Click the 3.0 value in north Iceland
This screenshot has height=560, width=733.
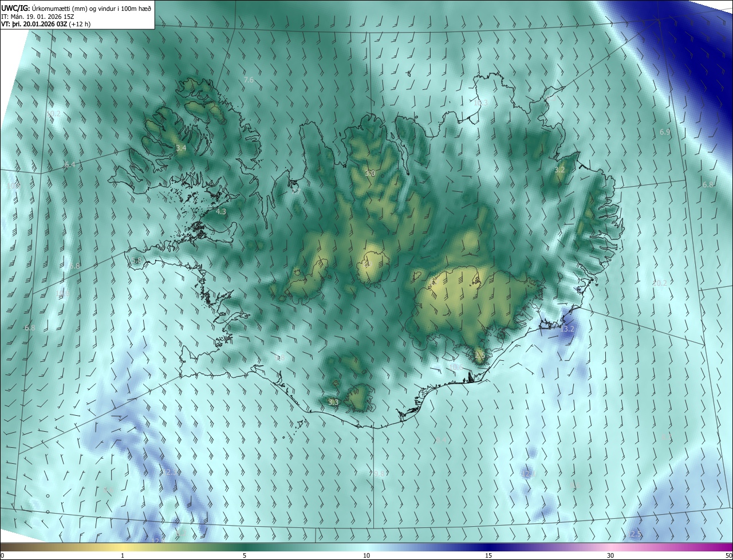[x=370, y=173]
